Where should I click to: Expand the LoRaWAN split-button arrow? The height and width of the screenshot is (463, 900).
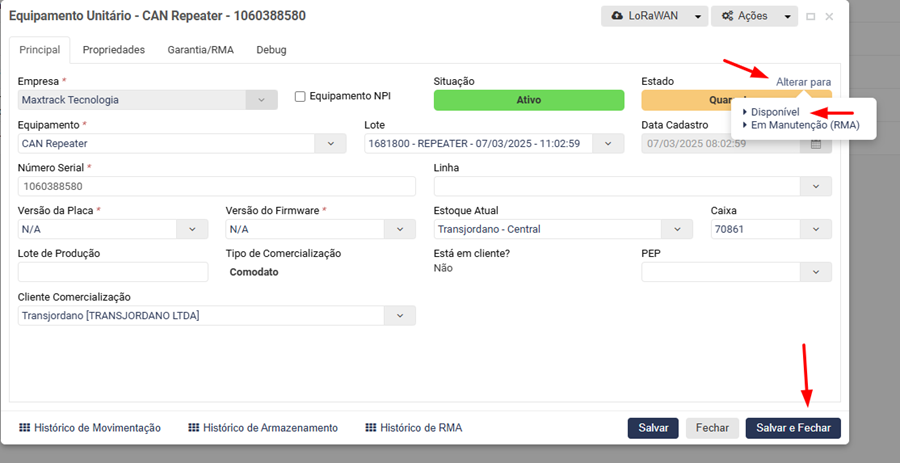699,17
